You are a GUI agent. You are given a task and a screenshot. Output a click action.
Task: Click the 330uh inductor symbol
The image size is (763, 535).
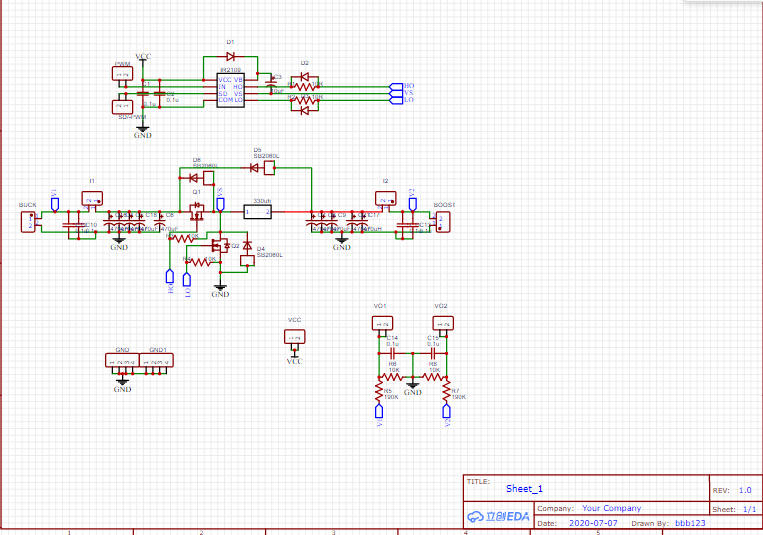tap(257, 212)
